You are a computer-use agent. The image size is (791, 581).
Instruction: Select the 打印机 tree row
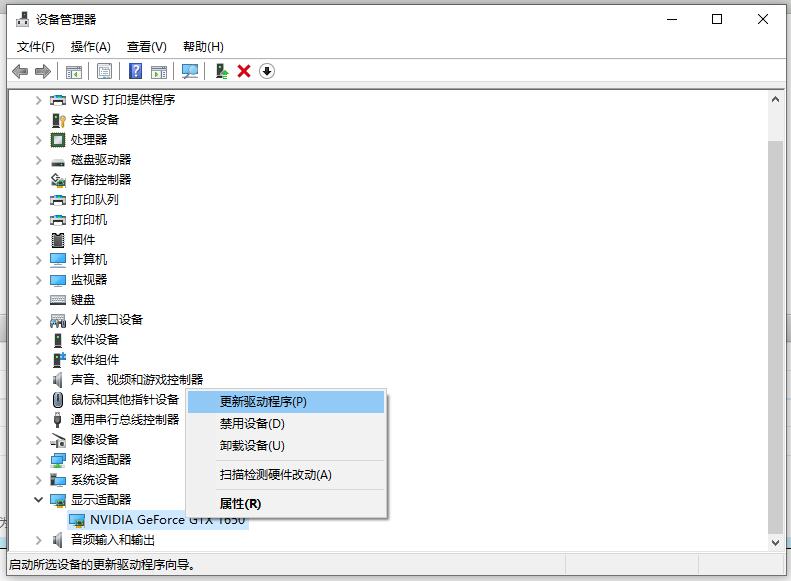(x=79, y=220)
